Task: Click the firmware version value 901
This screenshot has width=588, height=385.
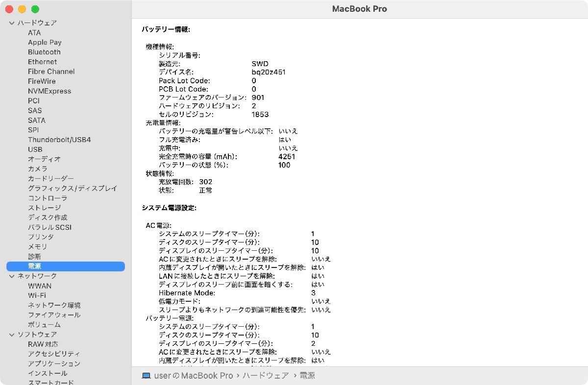Action: pyautogui.click(x=258, y=97)
